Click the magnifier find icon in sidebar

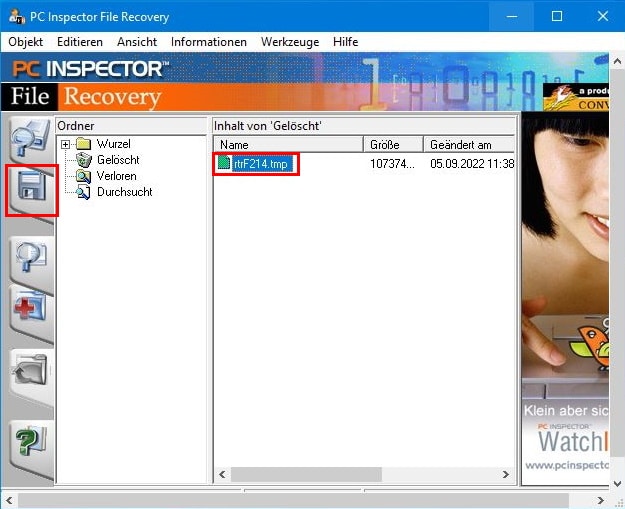[x=31, y=257]
